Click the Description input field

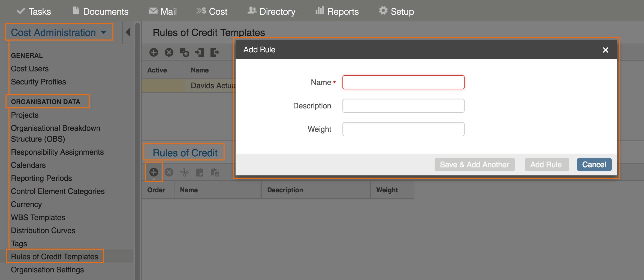403,106
